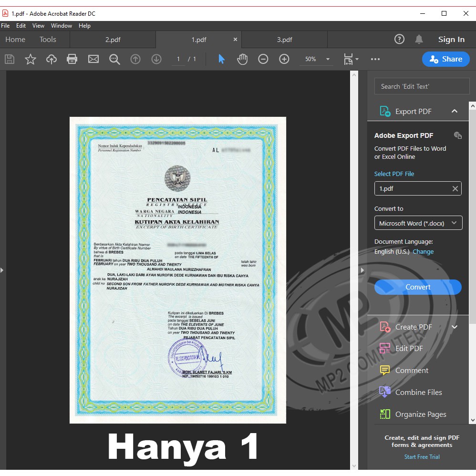Screen dimensions: 476x476
Task: Click the Change document language link
Action: (423, 252)
